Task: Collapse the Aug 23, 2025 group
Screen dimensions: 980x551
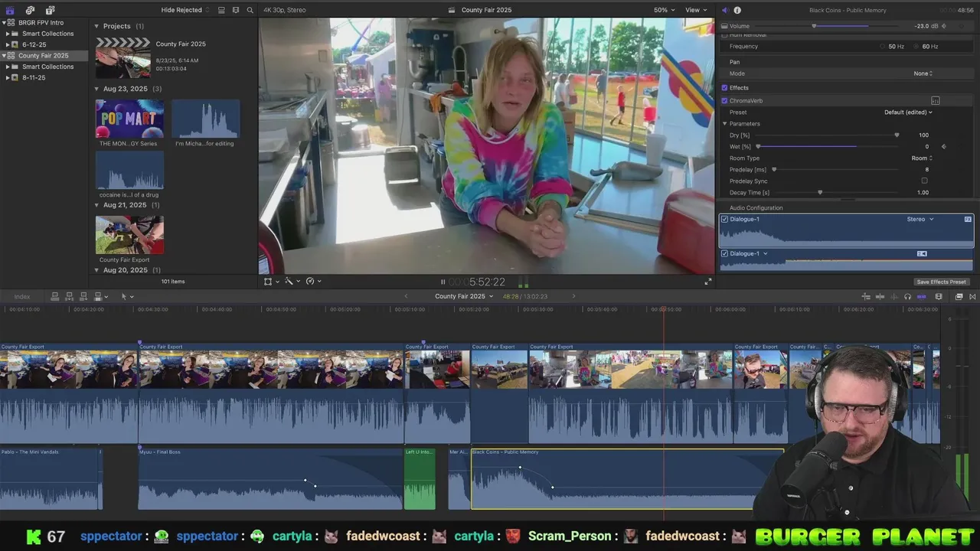Action: click(x=97, y=89)
